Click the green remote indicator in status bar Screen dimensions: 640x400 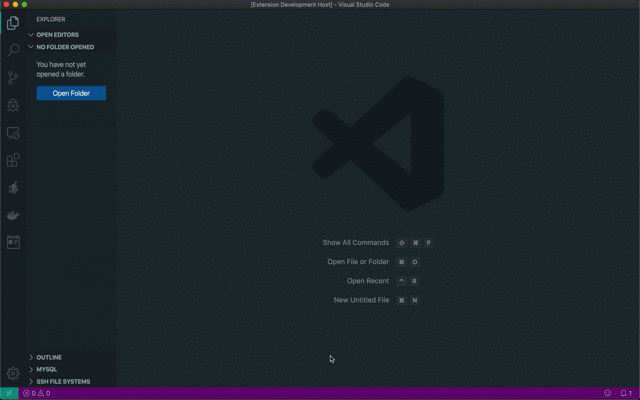[x=9, y=393]
